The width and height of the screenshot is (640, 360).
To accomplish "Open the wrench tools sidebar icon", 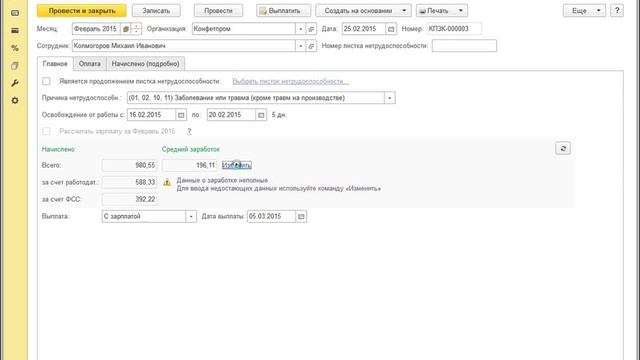I will [15, 83].
